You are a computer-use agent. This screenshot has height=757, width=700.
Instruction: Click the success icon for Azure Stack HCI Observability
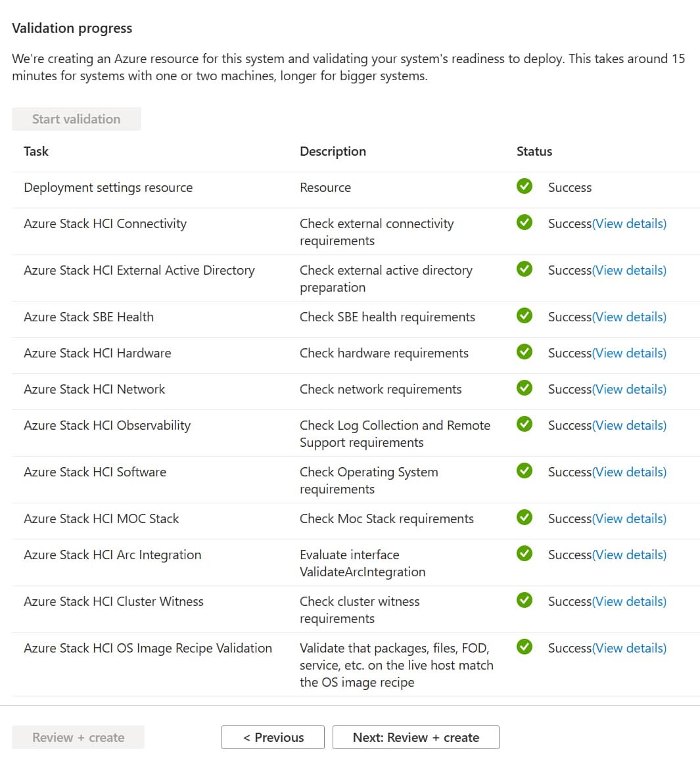click(x=525, y=424)
